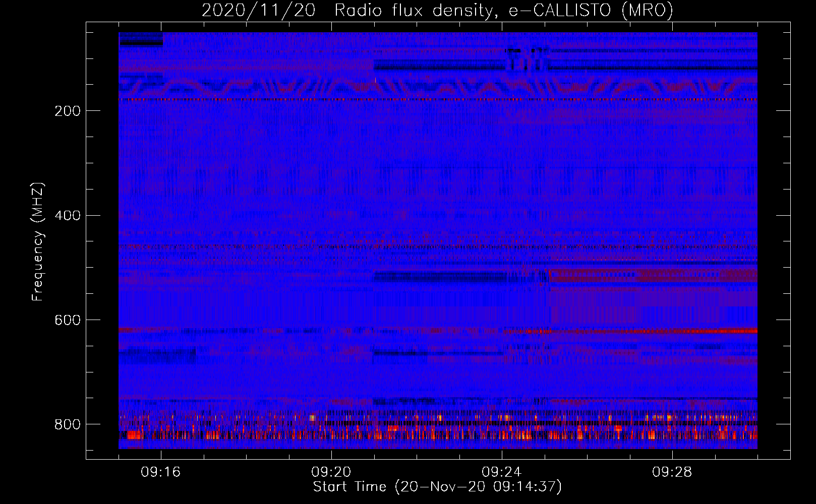This screenshot has width=816, height=504.
Task: Click the 800 frequency tick label
Action: pos(67,424)
